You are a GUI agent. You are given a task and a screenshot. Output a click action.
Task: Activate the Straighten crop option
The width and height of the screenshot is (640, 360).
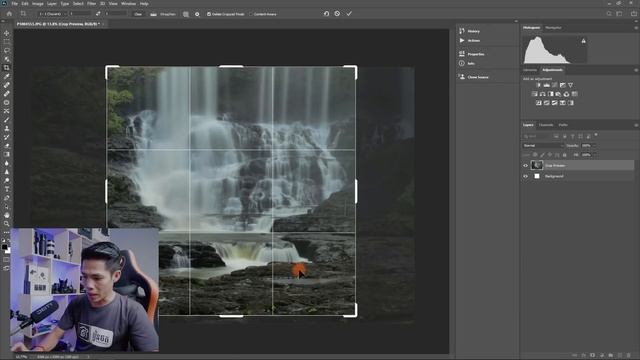point(163,14)
